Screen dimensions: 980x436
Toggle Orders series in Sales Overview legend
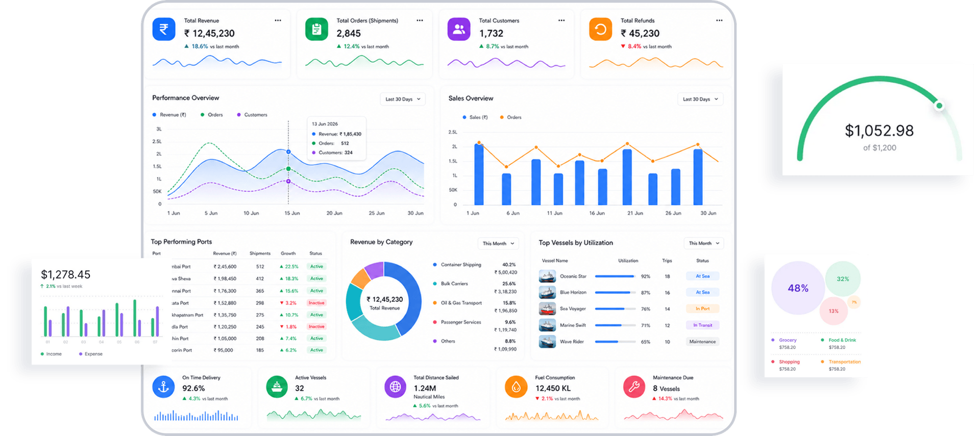(x=510, y=117)
